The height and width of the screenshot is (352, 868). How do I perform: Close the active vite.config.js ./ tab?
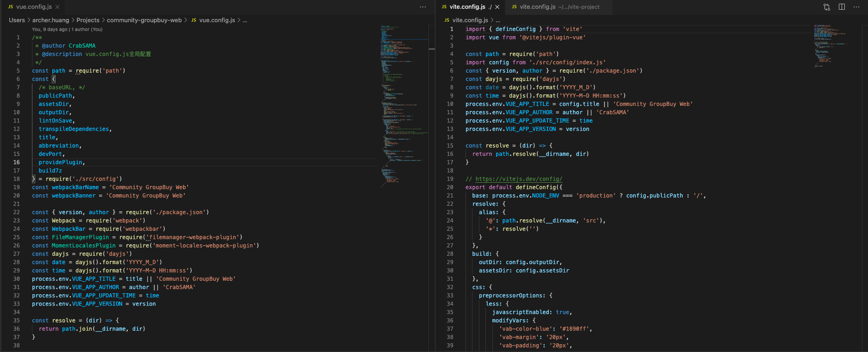497,7
